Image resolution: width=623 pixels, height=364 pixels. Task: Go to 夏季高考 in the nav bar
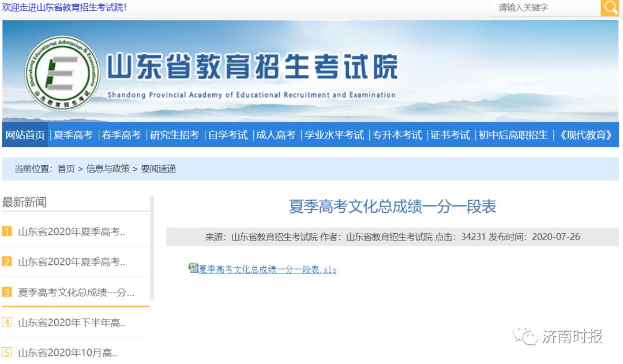click(x=73, y=135)
